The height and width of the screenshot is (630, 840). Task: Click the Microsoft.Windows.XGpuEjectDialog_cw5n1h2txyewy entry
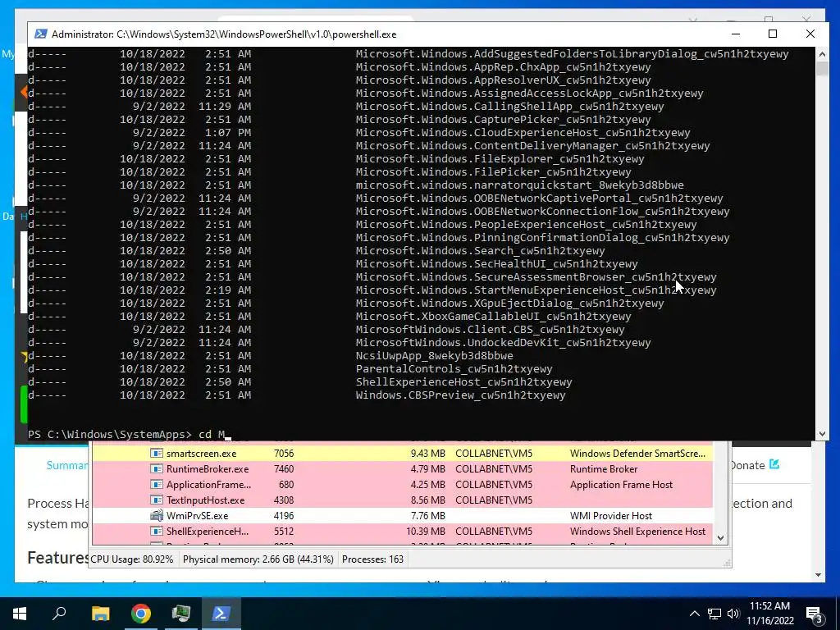(x=510, y=304)
